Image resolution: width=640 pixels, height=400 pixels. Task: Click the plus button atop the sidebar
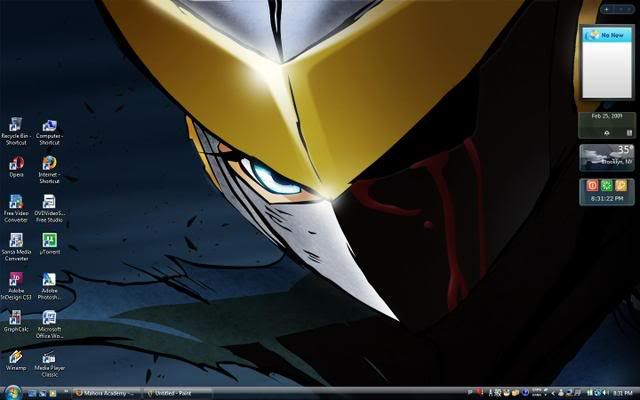click(606, 8)
